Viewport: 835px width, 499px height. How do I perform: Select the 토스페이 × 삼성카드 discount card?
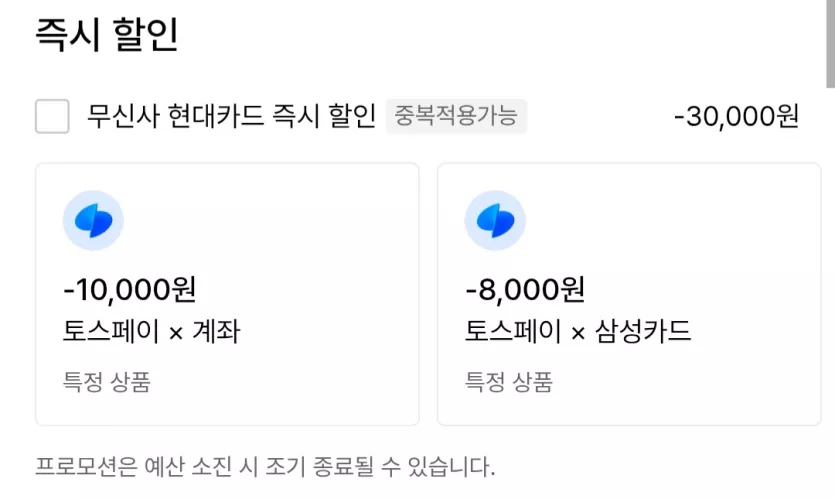coord(629,294)
